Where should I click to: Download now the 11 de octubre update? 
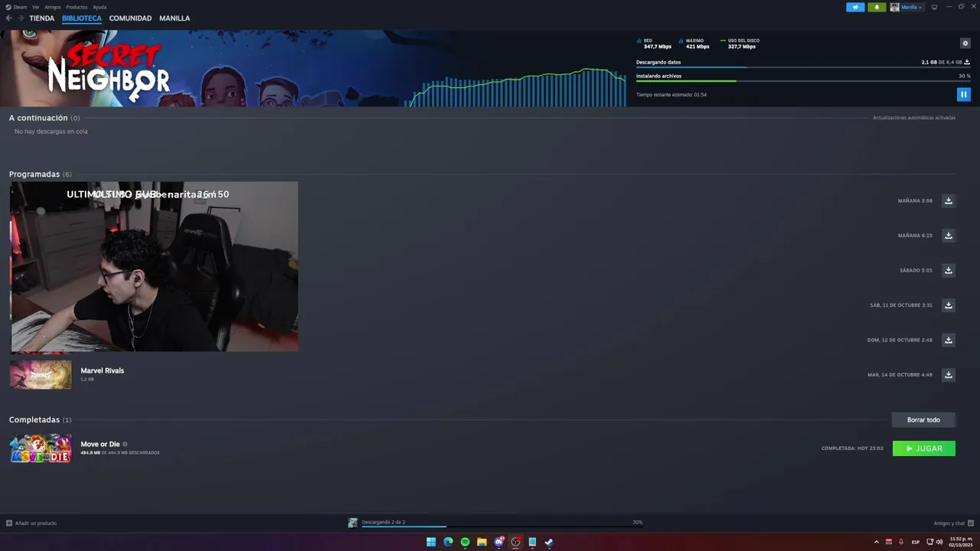[949, 305]
